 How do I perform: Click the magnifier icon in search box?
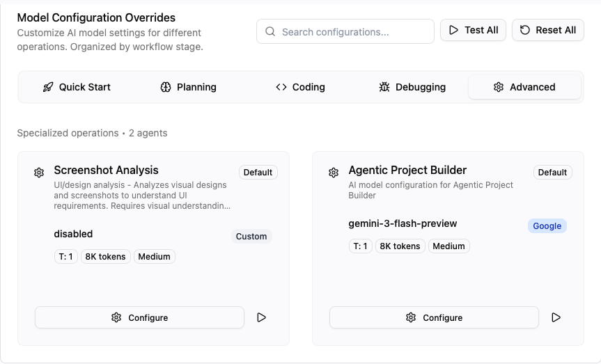coord(270,31)
